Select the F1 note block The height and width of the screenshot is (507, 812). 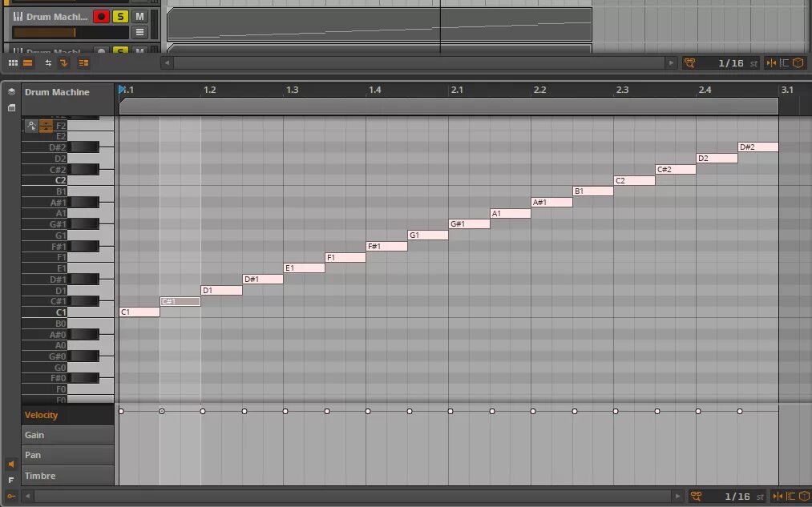[x=345, y=257]
